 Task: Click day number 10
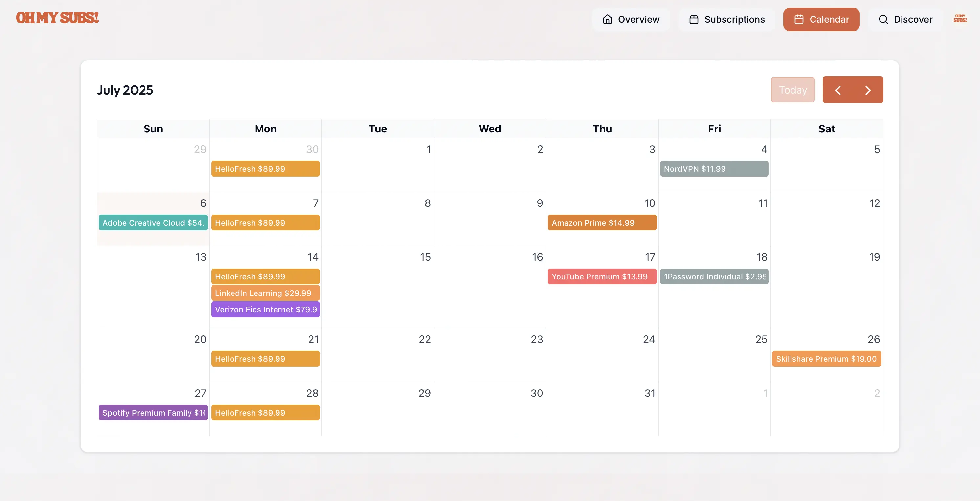(649, 203)
